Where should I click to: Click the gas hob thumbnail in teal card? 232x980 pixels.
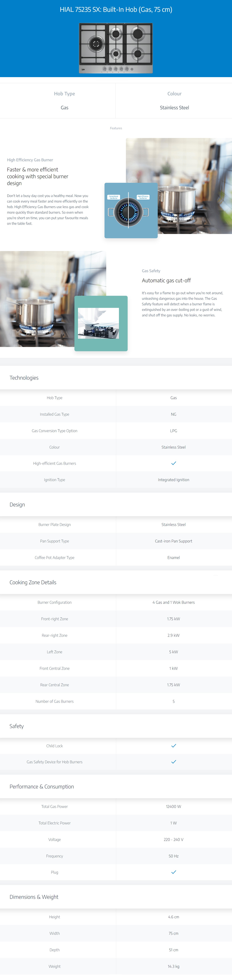pos(98,323)
